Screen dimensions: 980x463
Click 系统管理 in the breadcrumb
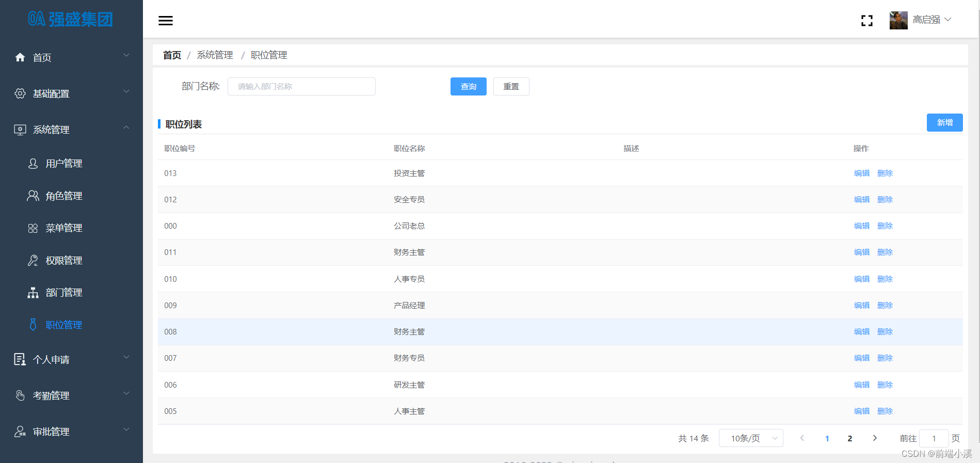pyautogui.click(x=215, y=55)
